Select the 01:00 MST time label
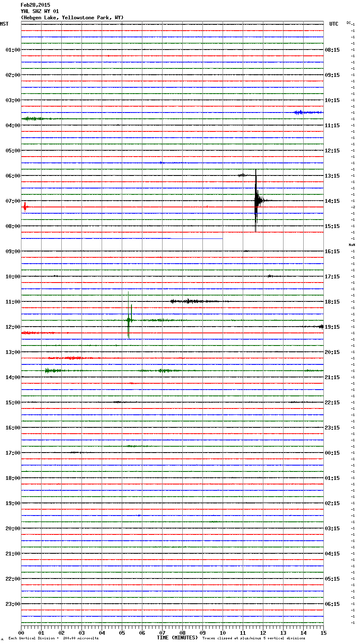This screenshot has height=644, width=357. tap(13, 50)
